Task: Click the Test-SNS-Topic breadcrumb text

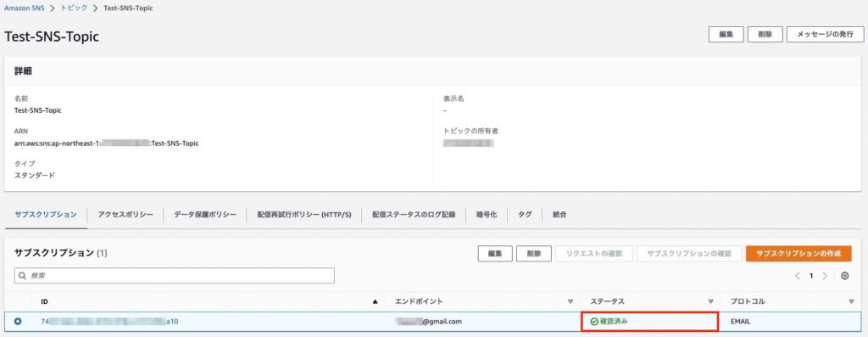Action: (129, 8)
